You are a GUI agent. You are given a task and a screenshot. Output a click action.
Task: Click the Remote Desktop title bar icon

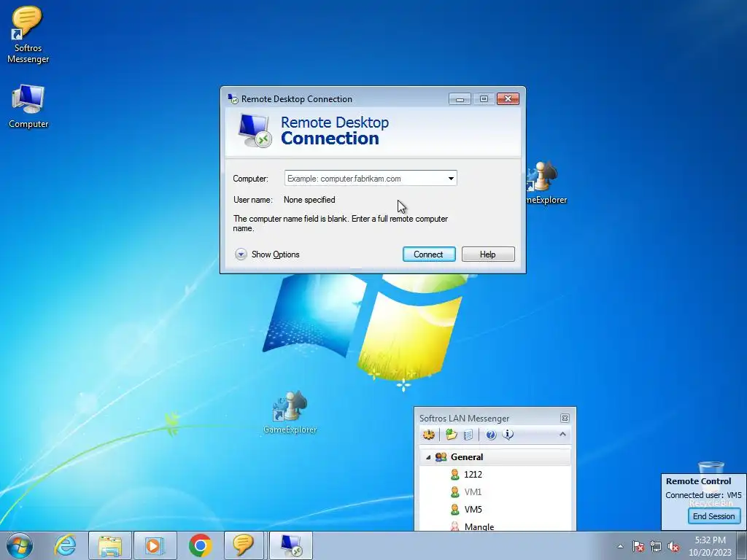pyautogui.click(x=233, y=98)
